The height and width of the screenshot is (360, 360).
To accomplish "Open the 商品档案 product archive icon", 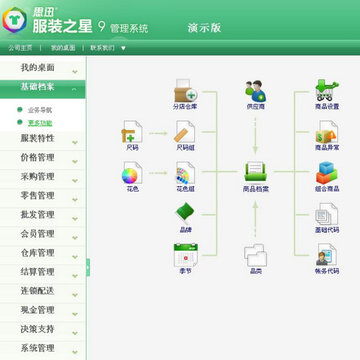I will 255,172.
